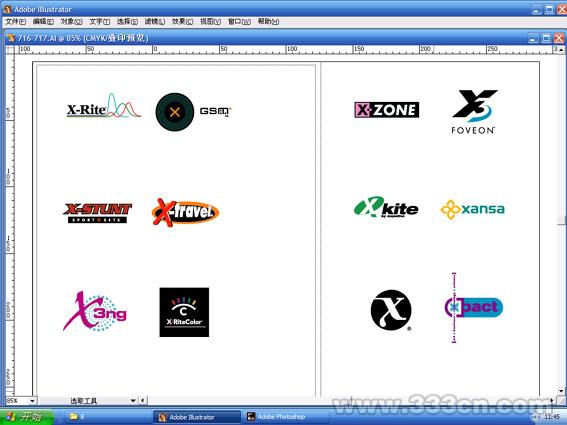Open the 文件(F) menu

pyautogui.click(x=16, y=22)
